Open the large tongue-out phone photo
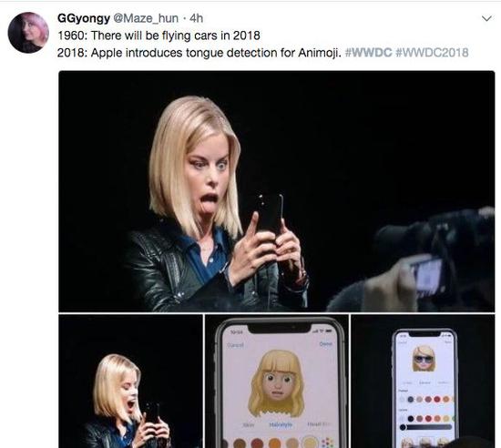The image size is (501, 448). pos(277,191)
